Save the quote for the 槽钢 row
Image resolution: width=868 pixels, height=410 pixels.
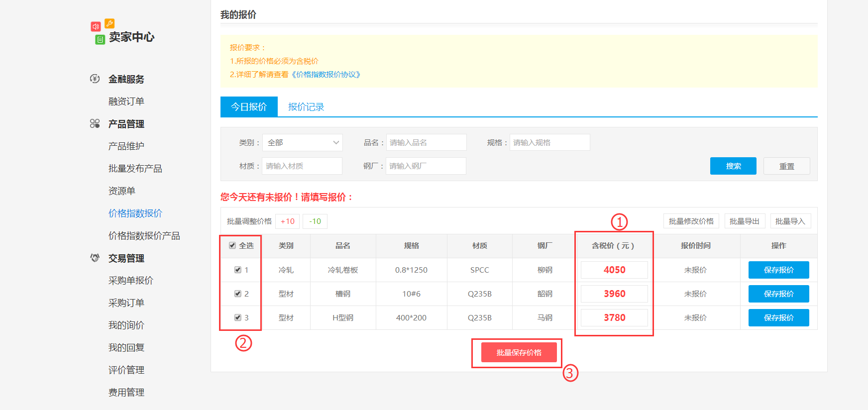click(x=779, y=294)
